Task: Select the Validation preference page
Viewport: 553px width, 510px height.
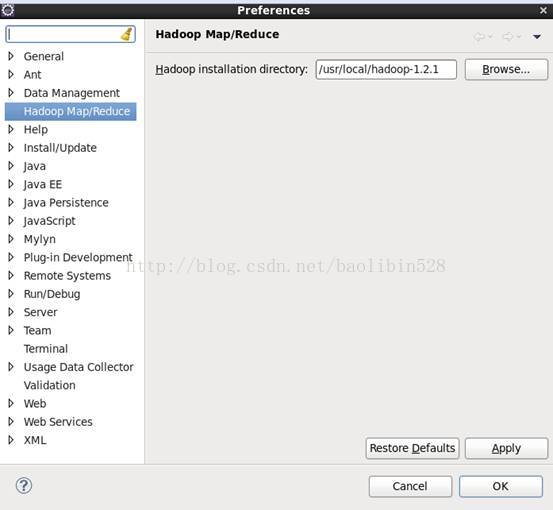Action: [x=50, y=385]
